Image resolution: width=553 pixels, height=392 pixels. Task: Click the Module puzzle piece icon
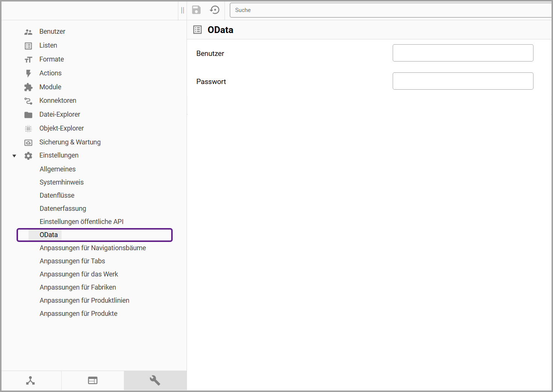point(29,87)
